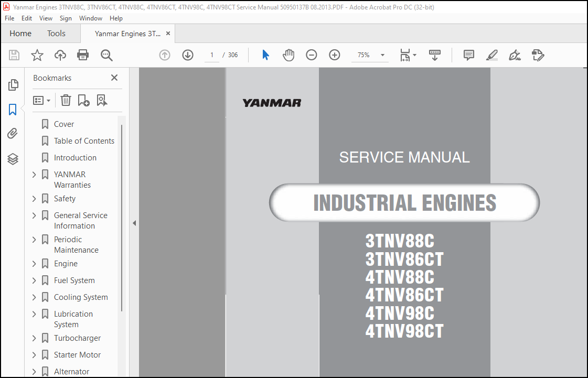
Task: Select the Turbocharger bookmark label
Action: click(77, 338)
